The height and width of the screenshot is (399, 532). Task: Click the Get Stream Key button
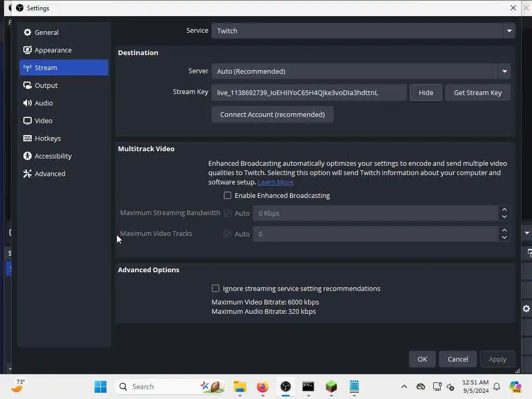478,92
